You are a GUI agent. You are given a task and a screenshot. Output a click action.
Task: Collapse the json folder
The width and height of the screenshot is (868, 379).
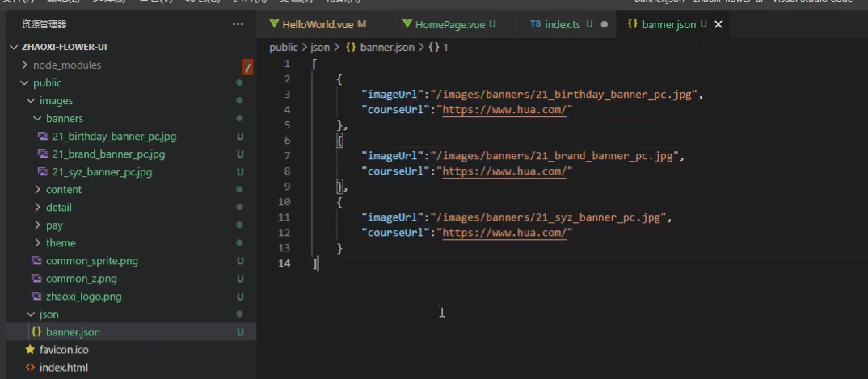31,314
